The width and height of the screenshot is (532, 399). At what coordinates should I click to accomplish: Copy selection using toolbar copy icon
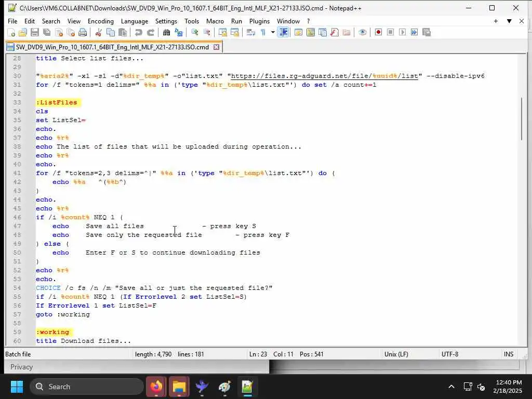[x=111, y=33]
